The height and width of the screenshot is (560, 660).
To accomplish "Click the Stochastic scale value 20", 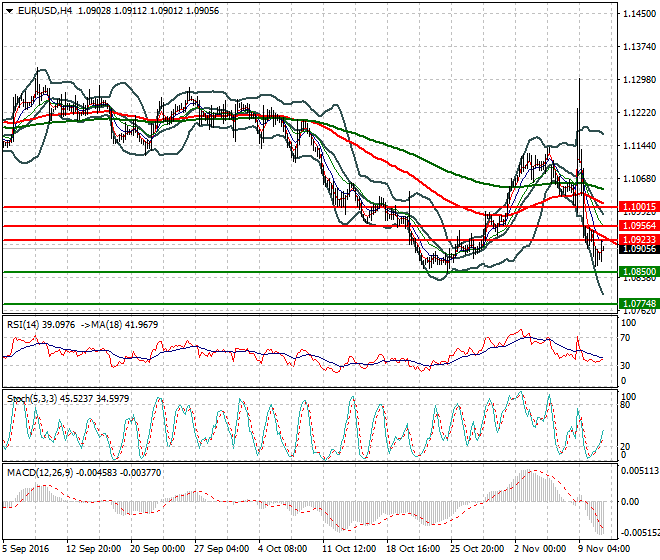I will (625, 446).
